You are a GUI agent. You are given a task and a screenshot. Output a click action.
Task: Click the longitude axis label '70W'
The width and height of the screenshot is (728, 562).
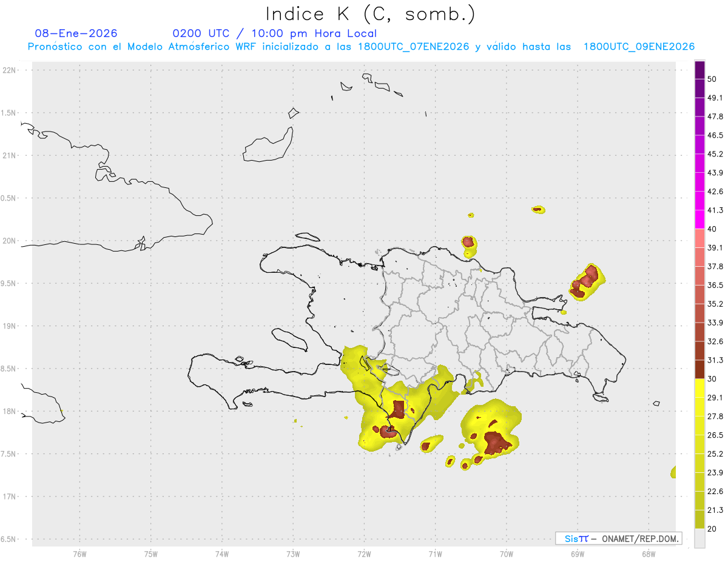[x=507, y=554]
